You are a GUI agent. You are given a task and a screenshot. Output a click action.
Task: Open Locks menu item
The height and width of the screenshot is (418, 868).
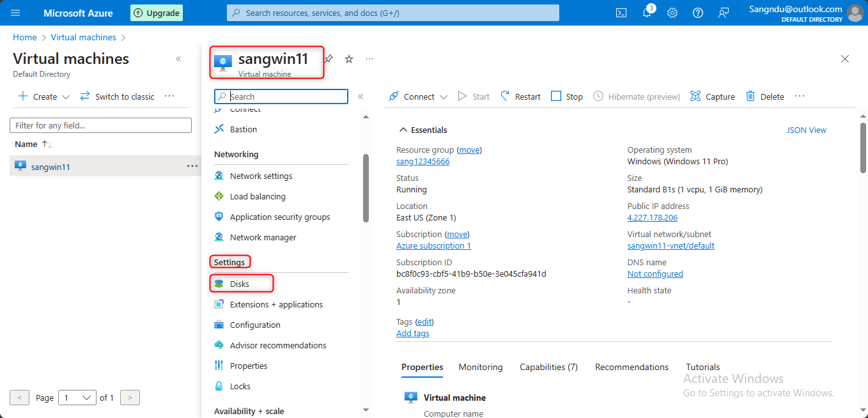pos(240,386)
